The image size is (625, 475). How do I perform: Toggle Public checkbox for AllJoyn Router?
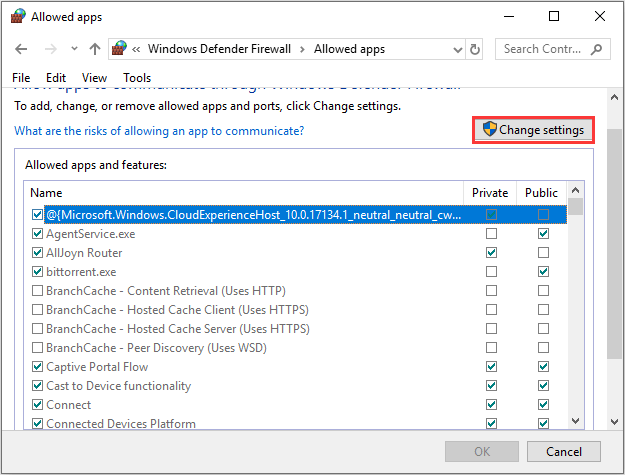point(543,253)
